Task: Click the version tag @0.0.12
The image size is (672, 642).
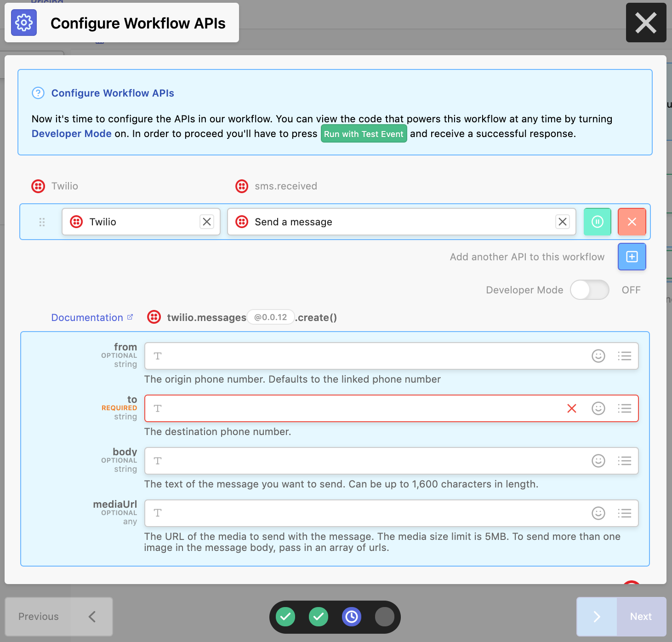Action: coord(271,317)
